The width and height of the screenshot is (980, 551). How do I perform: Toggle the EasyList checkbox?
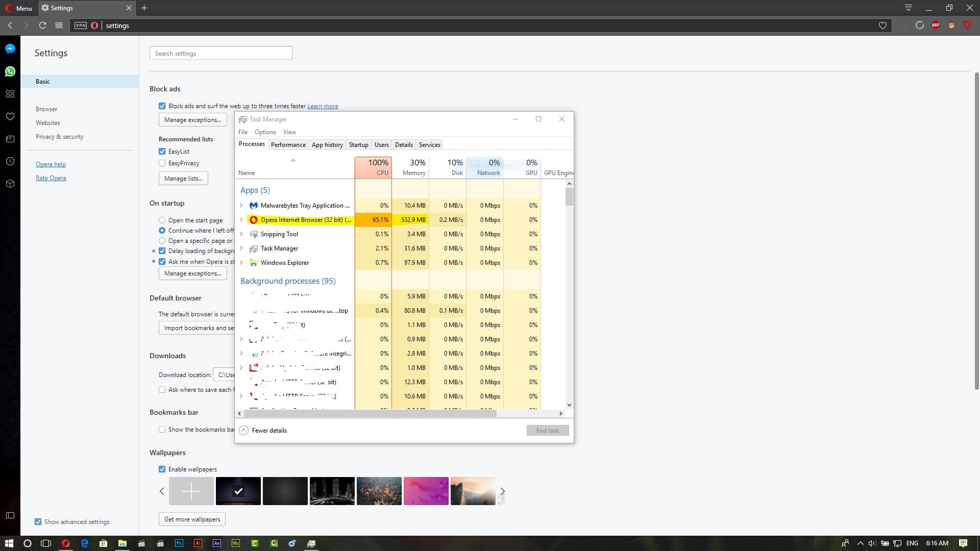pyautogui.click(x=162, y=152)
